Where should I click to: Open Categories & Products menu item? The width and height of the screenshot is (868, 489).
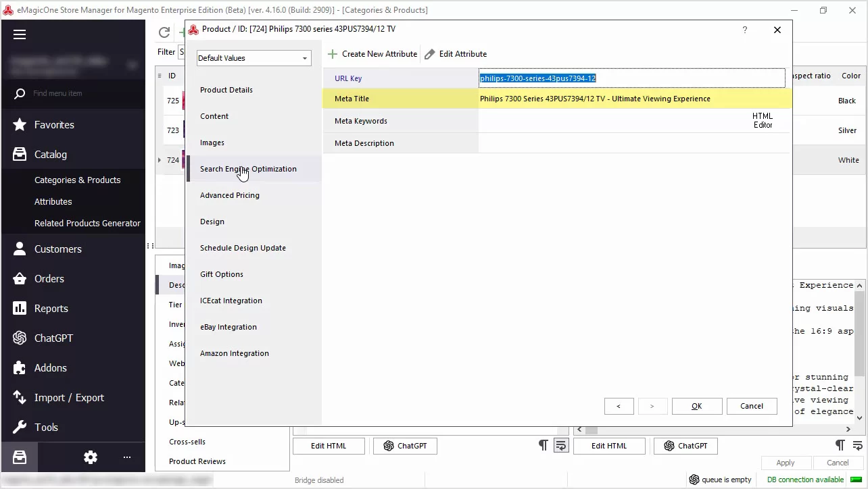[78, 180]
